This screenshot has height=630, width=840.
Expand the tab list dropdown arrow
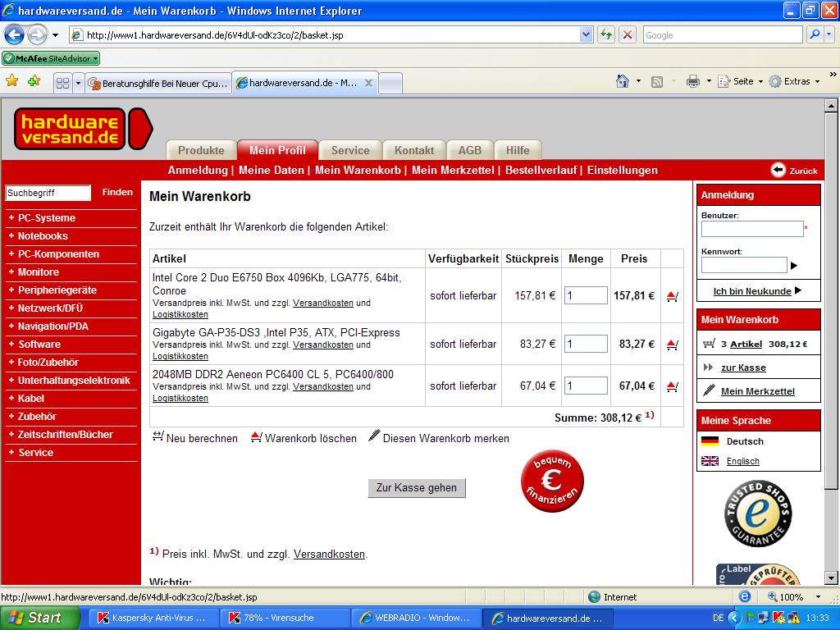point(78,83)
